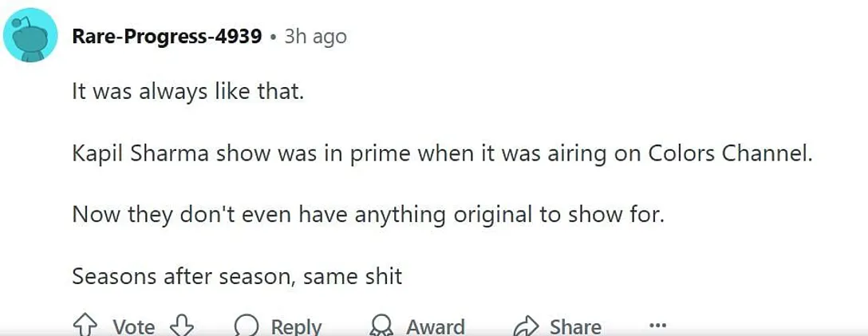Click the line "It was always like that."
The image size is (868, 336).
[188, 91]
